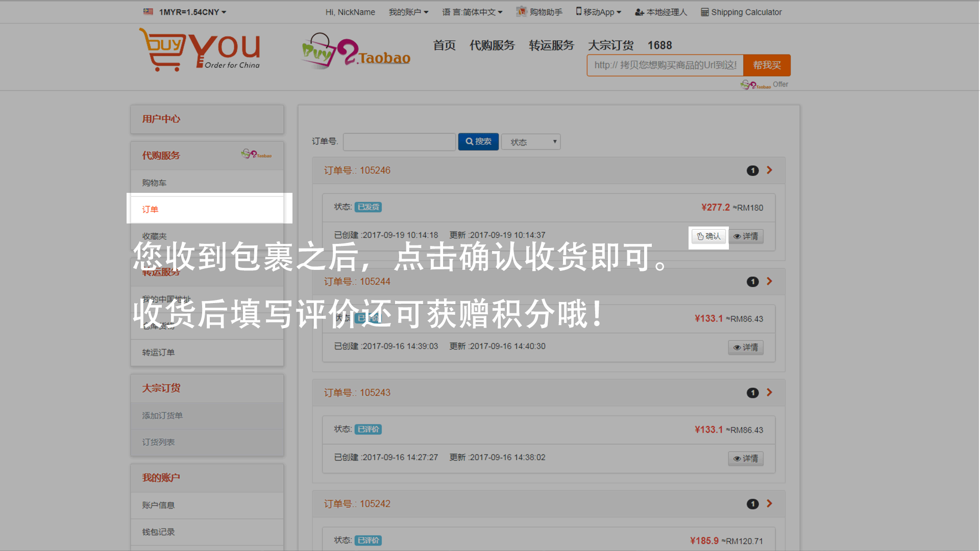Open the Shipping Calculator link

pyautogui.click(x=741, y=12)
